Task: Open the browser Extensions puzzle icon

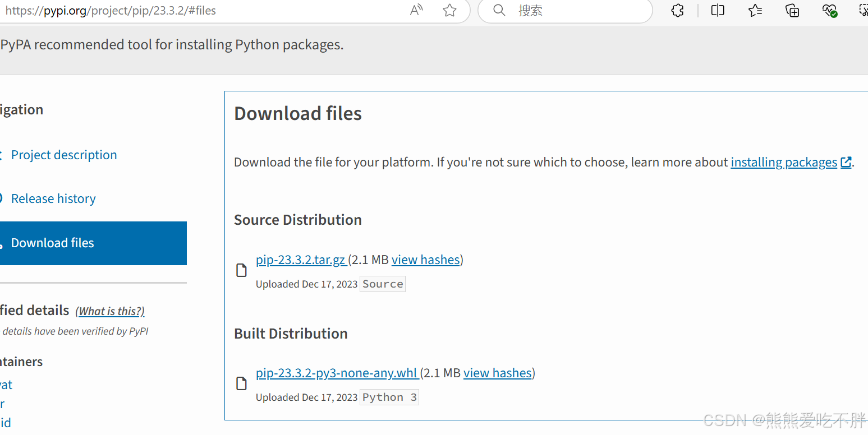Action: coord(678,10)
